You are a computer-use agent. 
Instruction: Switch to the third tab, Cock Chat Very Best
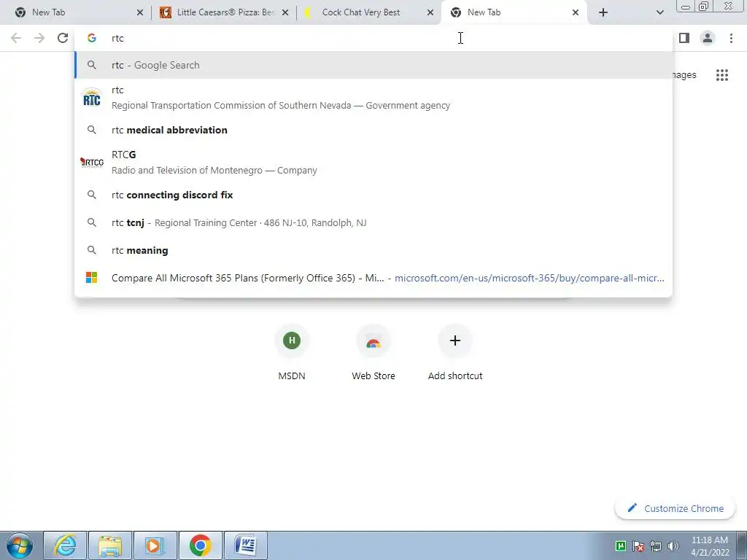click(x=368, y=12)
